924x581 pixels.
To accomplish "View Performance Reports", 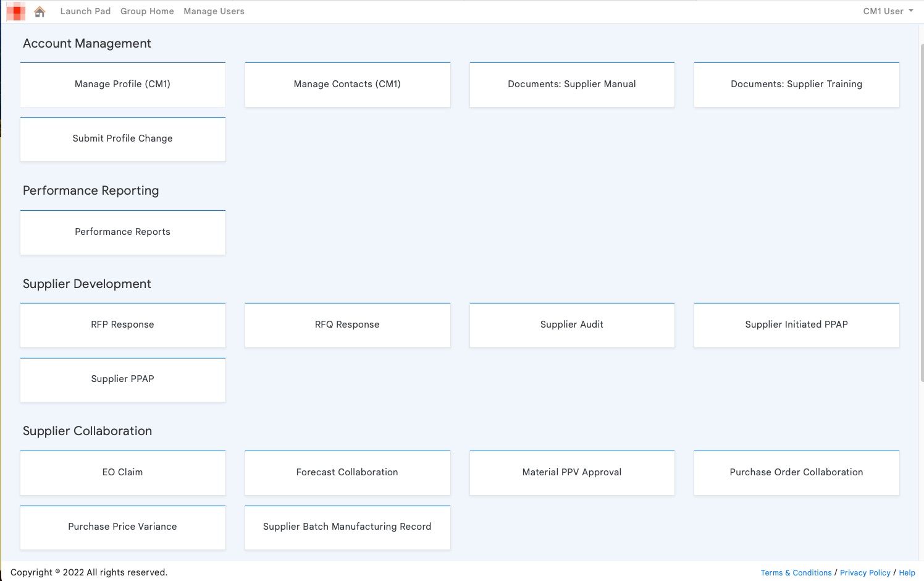I will click(x=122, y=232).
